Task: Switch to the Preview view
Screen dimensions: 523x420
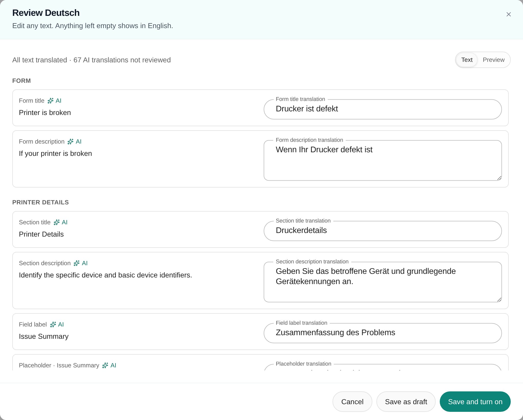Action: click(493, 60)
